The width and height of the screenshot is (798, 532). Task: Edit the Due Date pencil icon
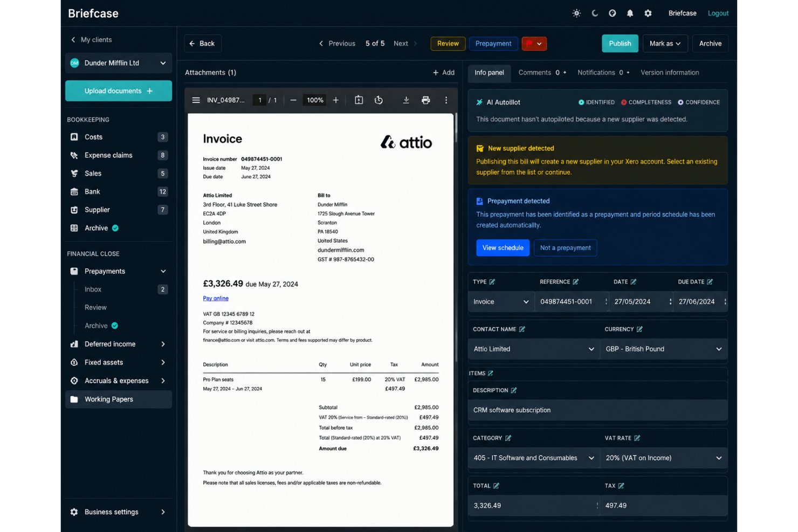click(x=710, y=282)
